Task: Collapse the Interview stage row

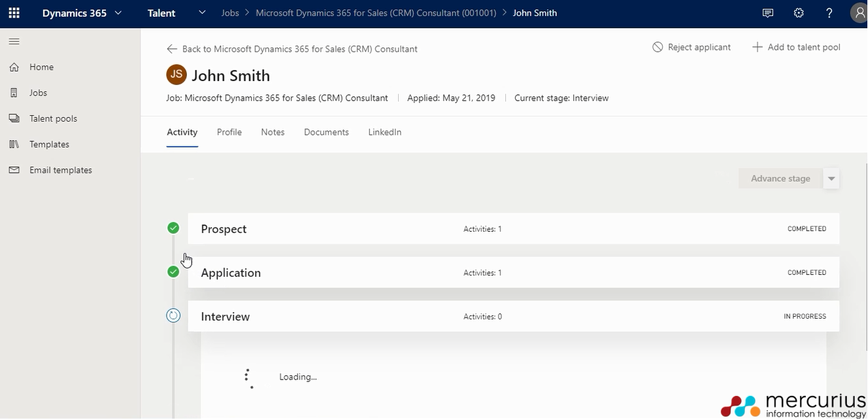Action: [513, 317]
